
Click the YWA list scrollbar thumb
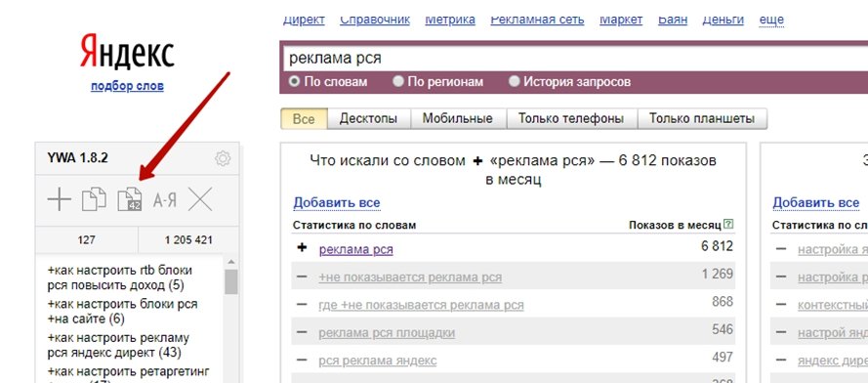coord(230,281)
